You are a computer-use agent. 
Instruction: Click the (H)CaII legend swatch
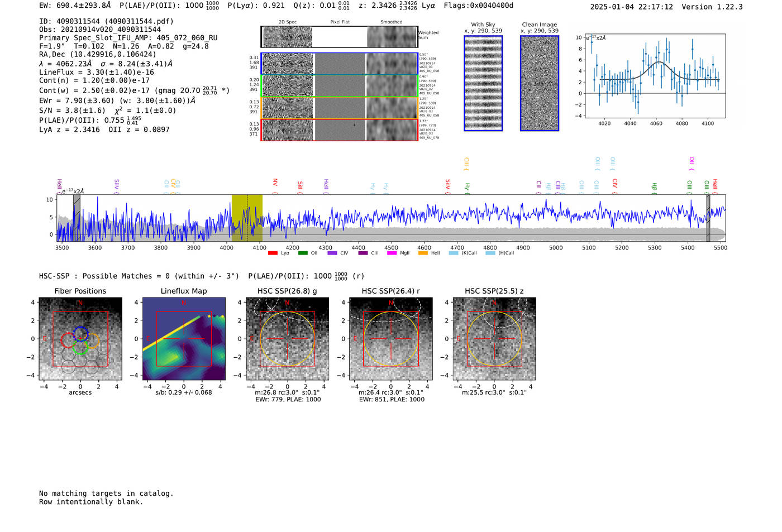[x=490, y=253]
